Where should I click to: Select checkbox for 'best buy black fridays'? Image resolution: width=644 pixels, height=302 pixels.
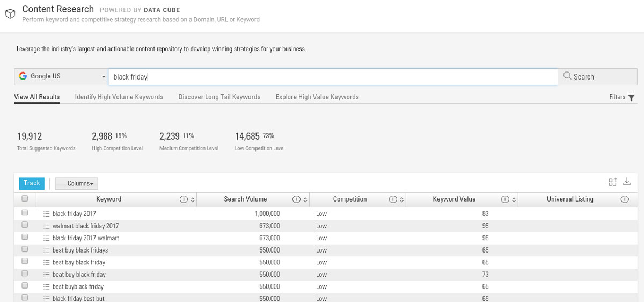[x=25, y=249]
